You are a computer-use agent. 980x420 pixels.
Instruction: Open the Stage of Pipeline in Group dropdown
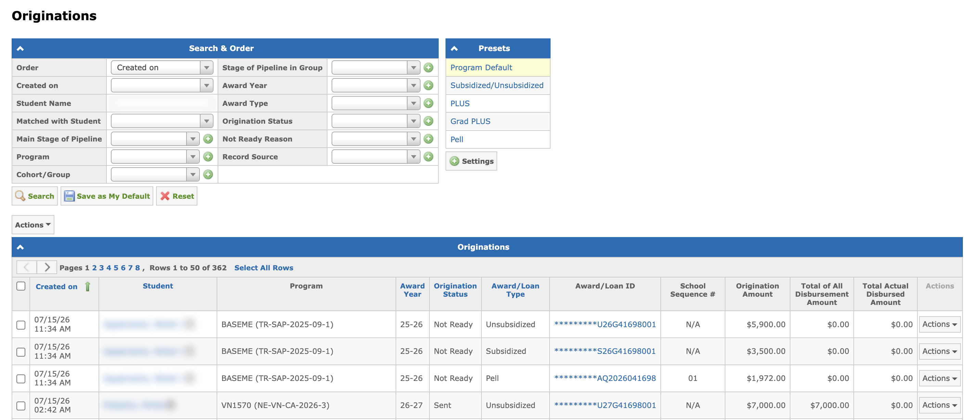pos(376,67)
